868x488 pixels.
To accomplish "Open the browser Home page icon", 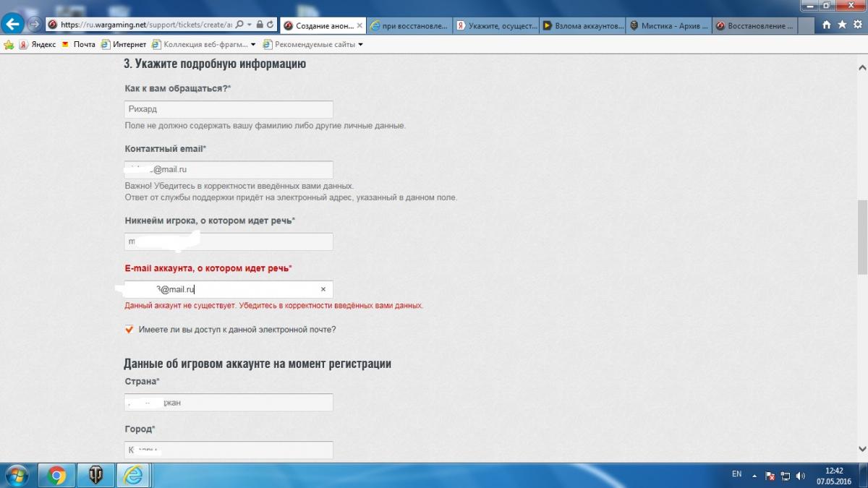I will 827,25.
